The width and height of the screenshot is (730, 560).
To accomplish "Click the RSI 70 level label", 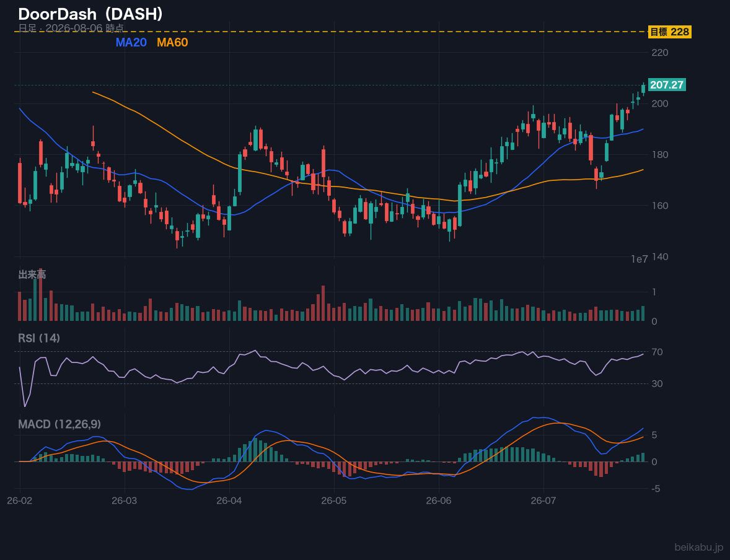I will point(657,352).
